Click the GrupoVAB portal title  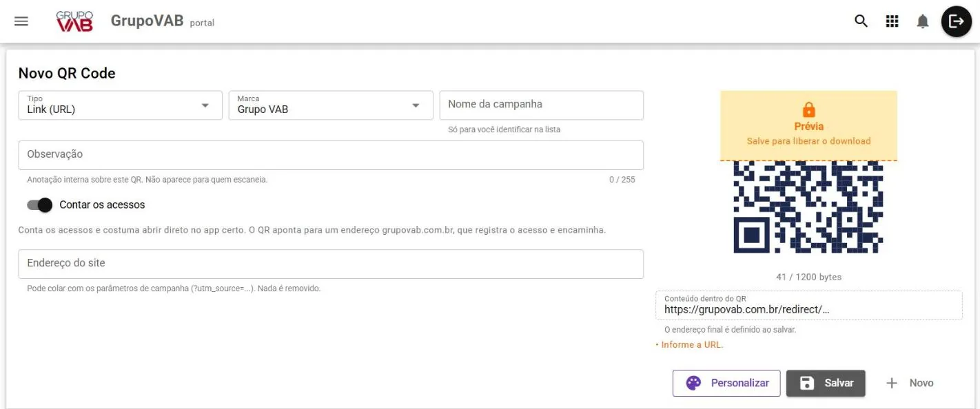coord(163,21)
